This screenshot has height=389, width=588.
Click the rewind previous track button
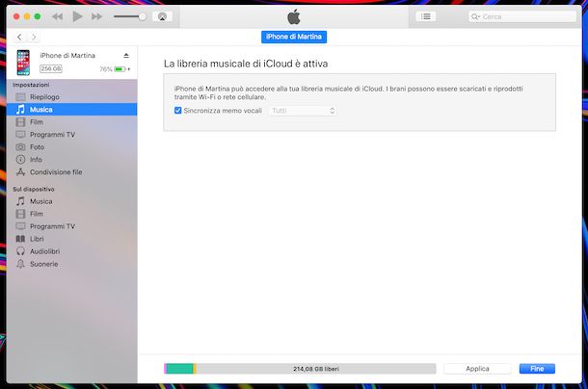[x=58, y=16]
